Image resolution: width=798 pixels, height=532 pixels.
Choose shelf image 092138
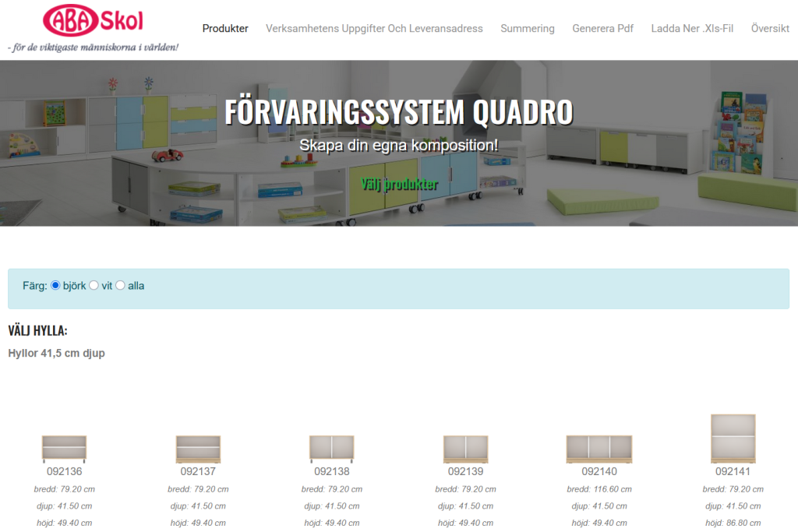tap(332, 449)
